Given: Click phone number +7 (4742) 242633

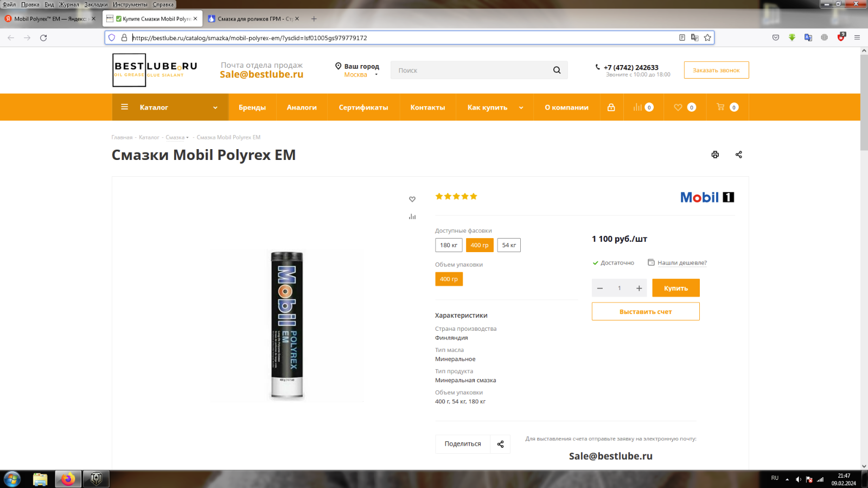Looking at the screenshot, I should click(631, 67).
